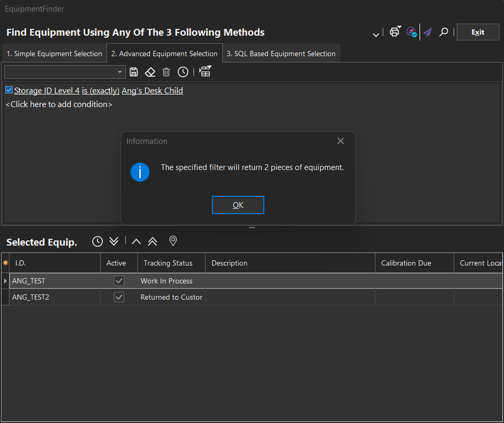Click the double down chevron icon
This screenshot has height=423, width=504.
114,241
